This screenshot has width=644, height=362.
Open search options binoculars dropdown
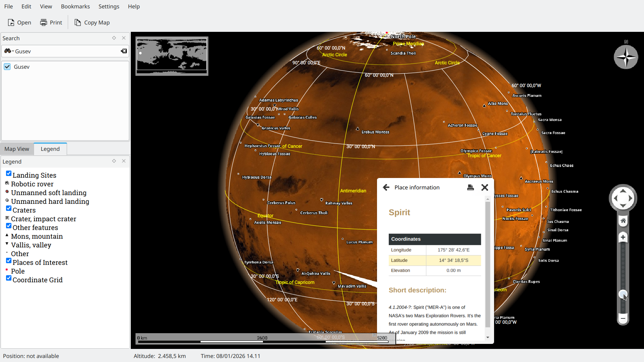[9, 51]
